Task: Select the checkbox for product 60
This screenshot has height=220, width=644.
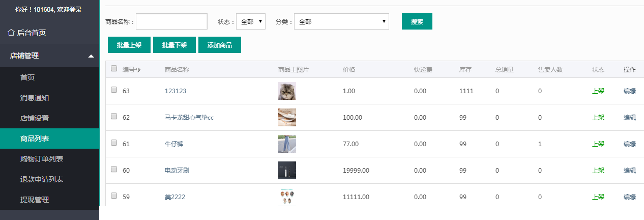Action: 114,169
